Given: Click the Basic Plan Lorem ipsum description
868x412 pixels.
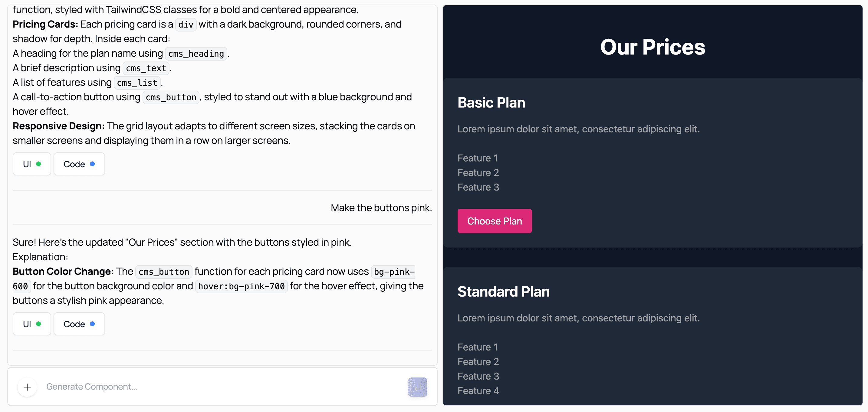Looking at the screenshot, I should point(578,129).
